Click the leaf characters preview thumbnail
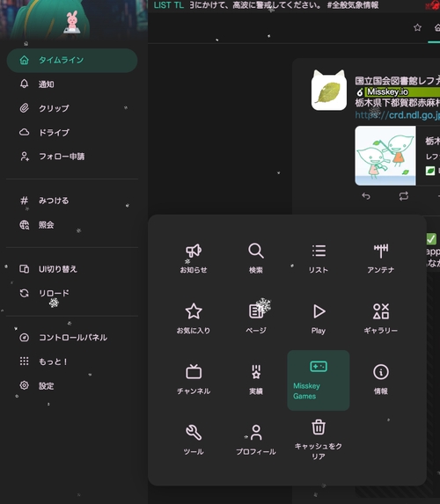This screenshot has width=440, height=504. coord(385,156)
